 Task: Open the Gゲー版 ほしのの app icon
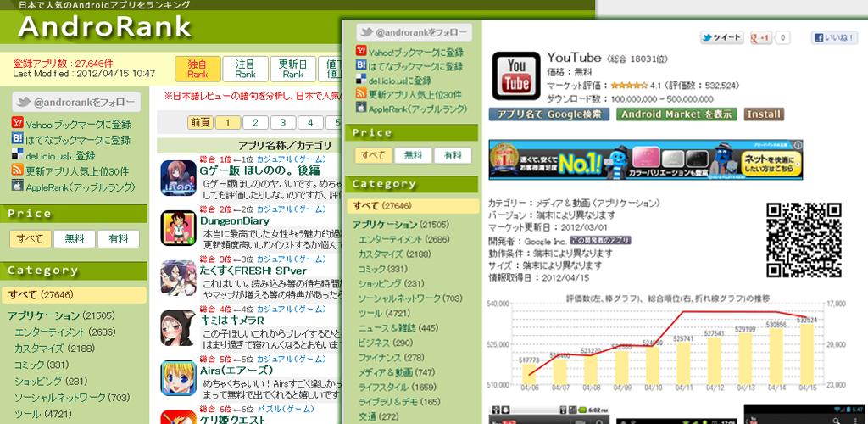178,178
